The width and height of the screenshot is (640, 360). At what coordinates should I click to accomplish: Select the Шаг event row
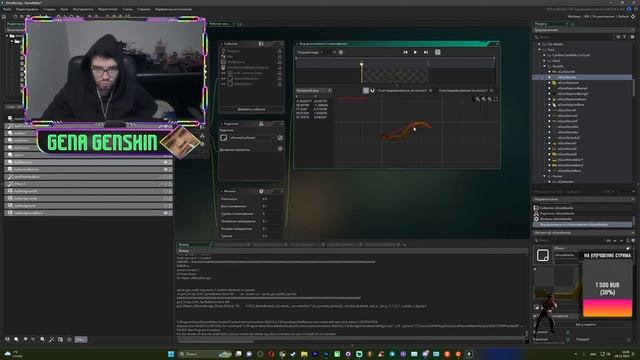click(251, 56)
